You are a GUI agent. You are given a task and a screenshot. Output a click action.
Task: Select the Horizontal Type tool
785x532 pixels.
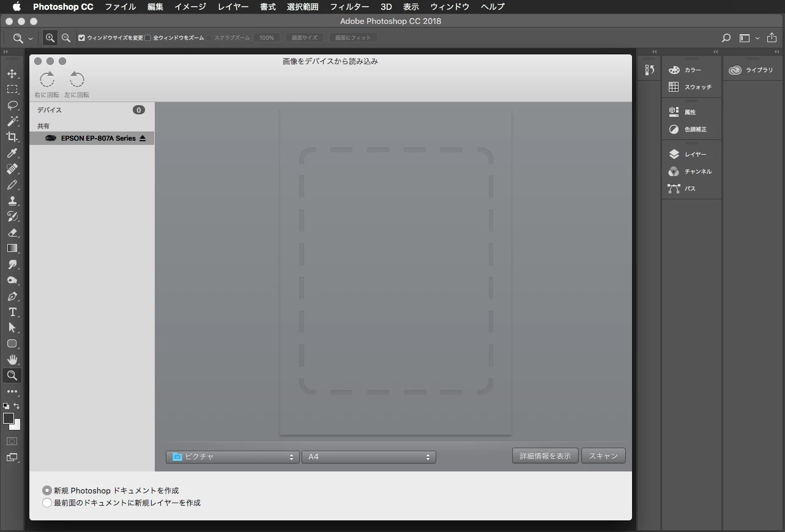coord(12,312)
